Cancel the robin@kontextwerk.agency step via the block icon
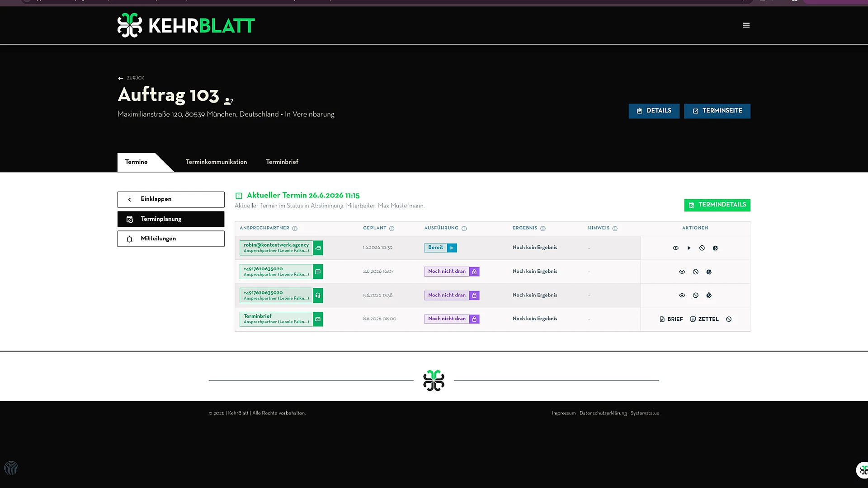Screen dimensions: 868x488 coord(702,248)
